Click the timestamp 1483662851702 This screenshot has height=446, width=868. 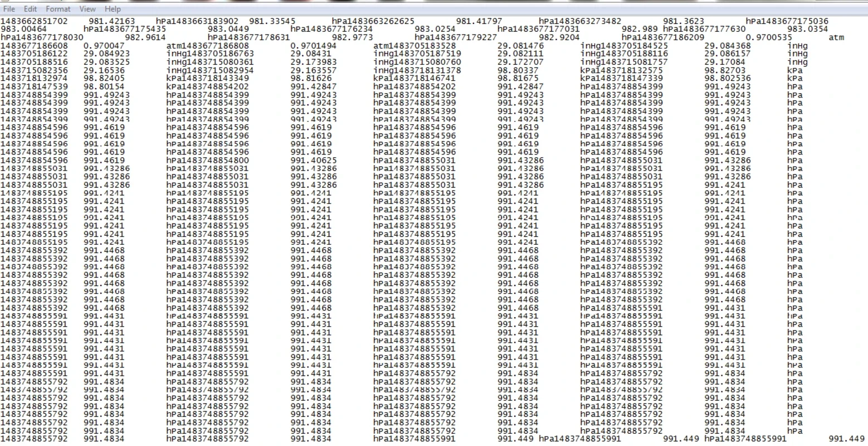point(34,21)
